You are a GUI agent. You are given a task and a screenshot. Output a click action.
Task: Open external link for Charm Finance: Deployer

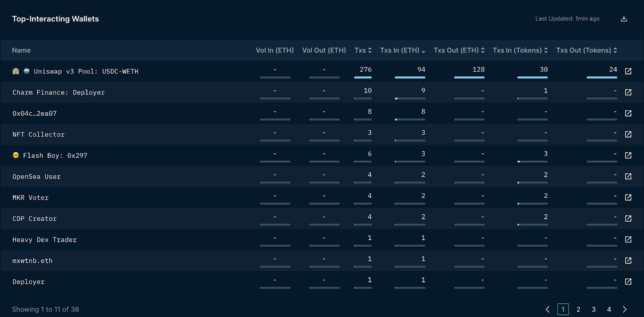pos(628,92)
